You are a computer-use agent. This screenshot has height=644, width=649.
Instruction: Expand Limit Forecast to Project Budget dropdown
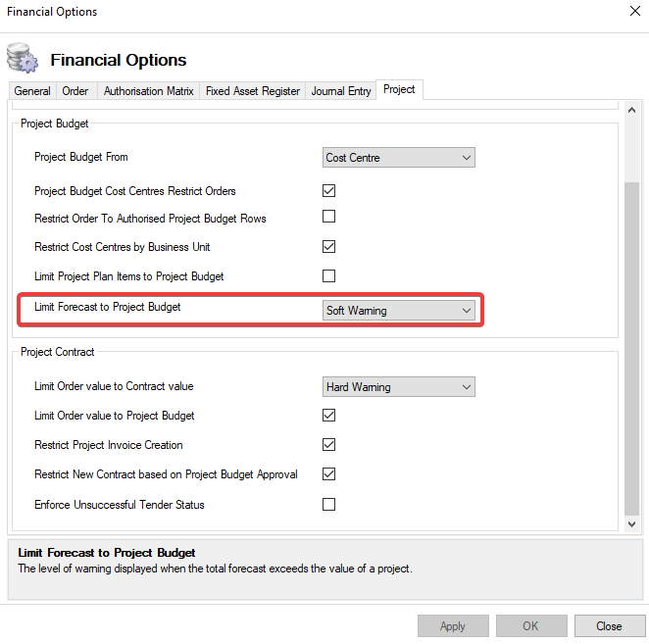click(399, 311)
